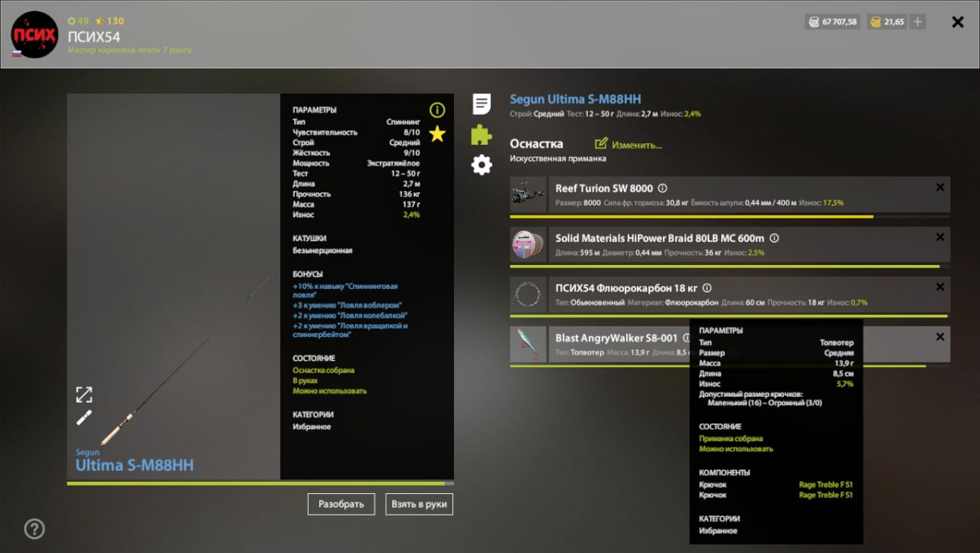Click the Приманка собрана status in tooltip

(730, 439)
